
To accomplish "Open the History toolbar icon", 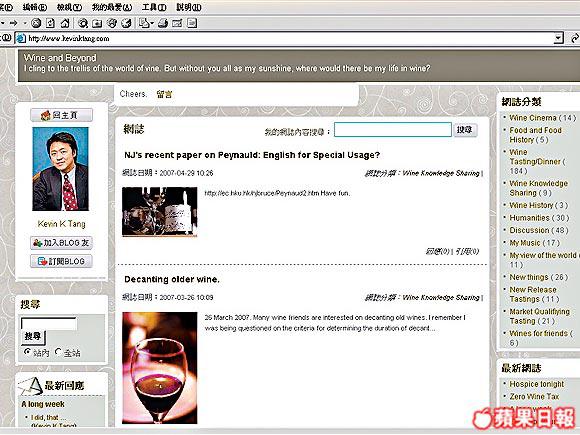I will 127,23.
